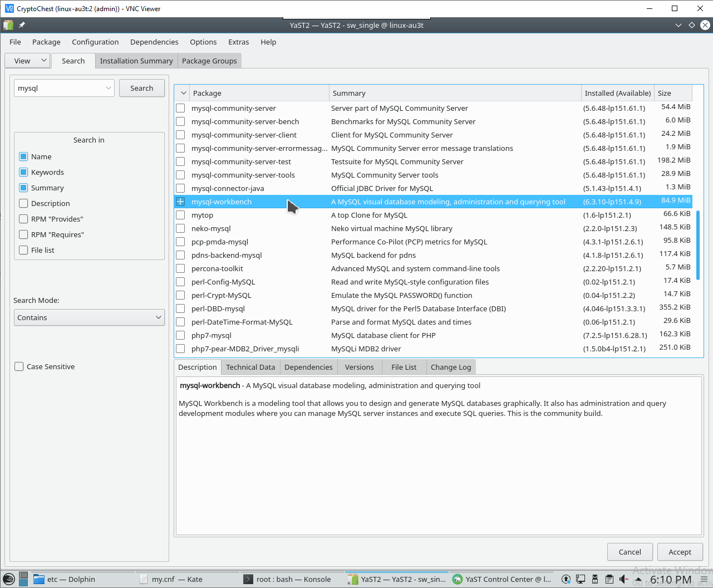Switch to the Installation Summary tab
Screen dimensions: 713x588
[136, 61]
